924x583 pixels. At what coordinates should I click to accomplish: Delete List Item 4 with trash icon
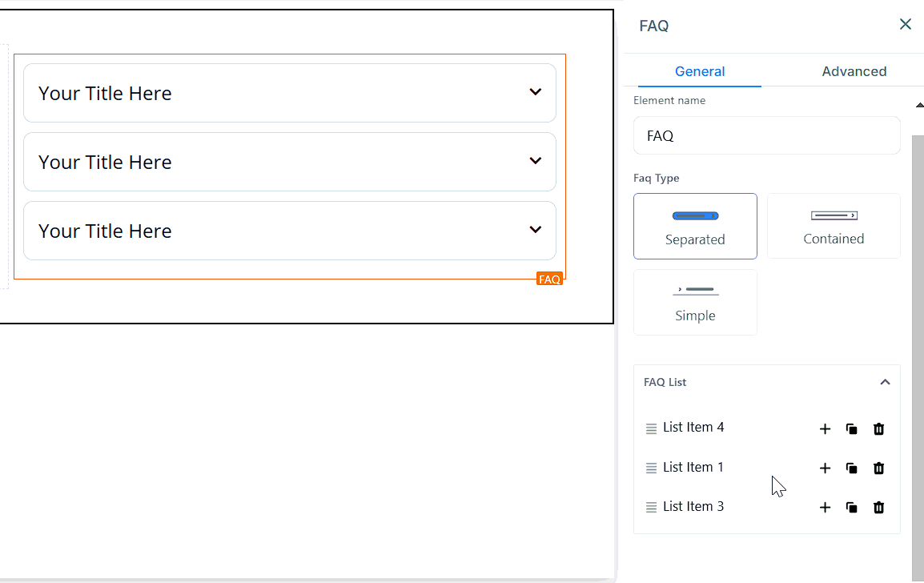click(x=878, y=429)
